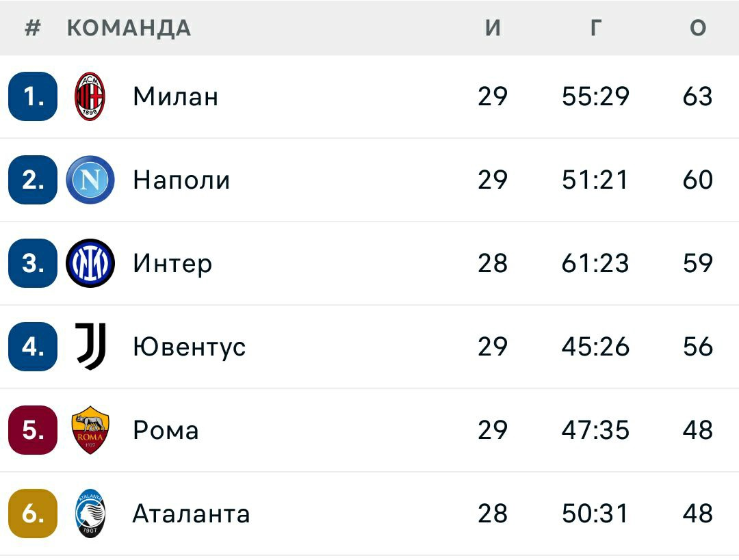The height and width of the screenshot is (560, 739).
Task: Open the Рома team link
Action: [166, 430]
